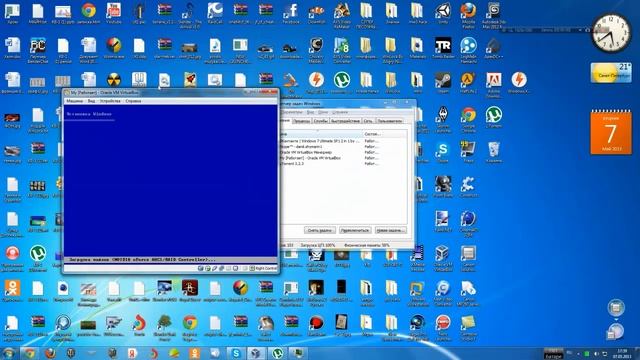Image resolution: width=640 pixels, height=360 pixels.
Task: Click the orange calendar gadget showing 7
Action: (x=611, y=132)
